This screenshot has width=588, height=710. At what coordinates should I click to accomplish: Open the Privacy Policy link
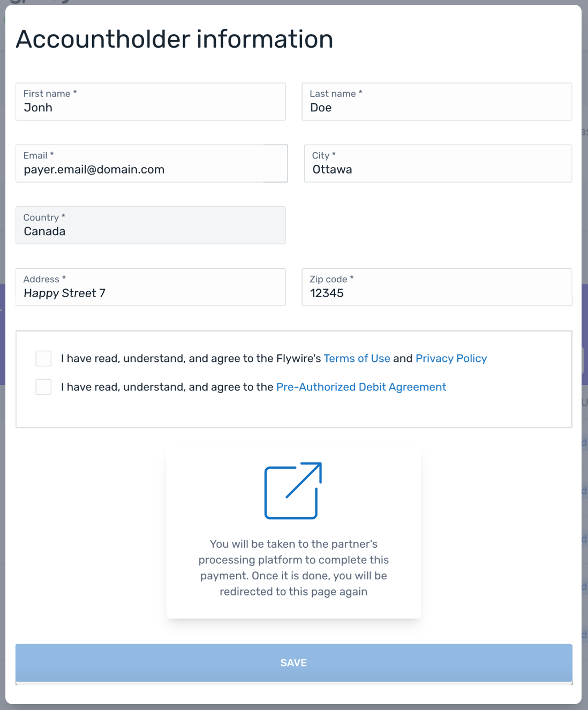[x=451, y=358]
